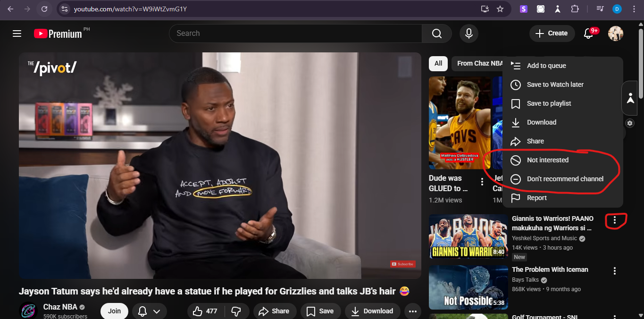Open the browser three-dot menu
Image resolution: width=644 pixels, height=319 pixels.
coord(634,8)
